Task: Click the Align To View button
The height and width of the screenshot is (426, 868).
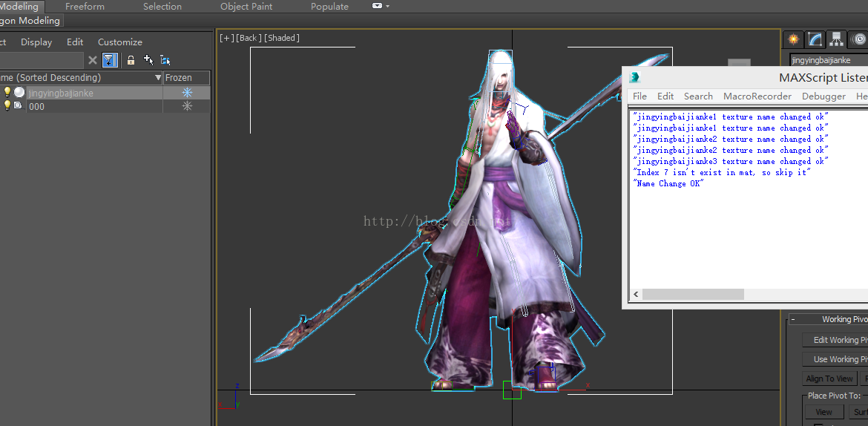Action: [x=829, y=379]
